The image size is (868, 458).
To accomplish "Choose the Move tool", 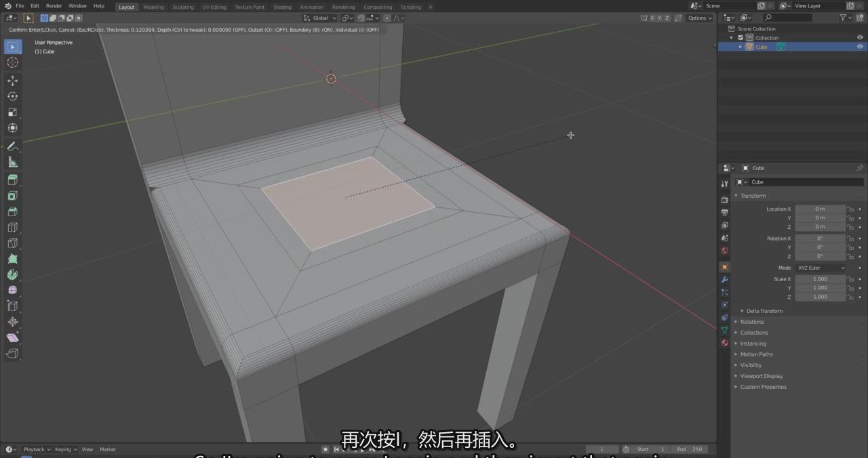I will (12, 80).
